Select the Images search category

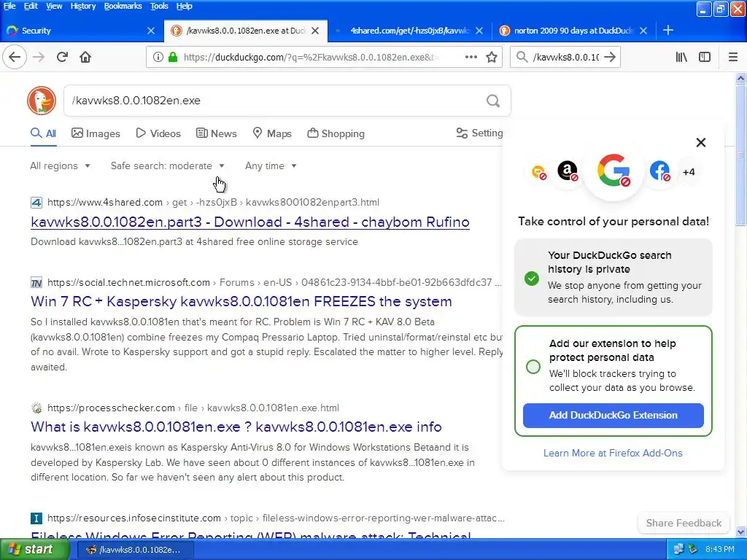tap(96, 133)
